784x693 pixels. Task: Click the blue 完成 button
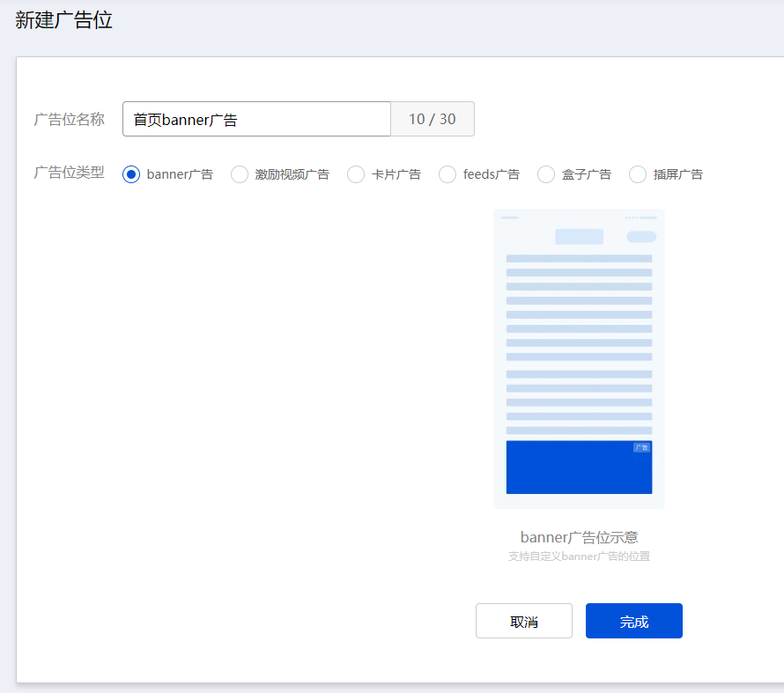[x=633, y=621]
